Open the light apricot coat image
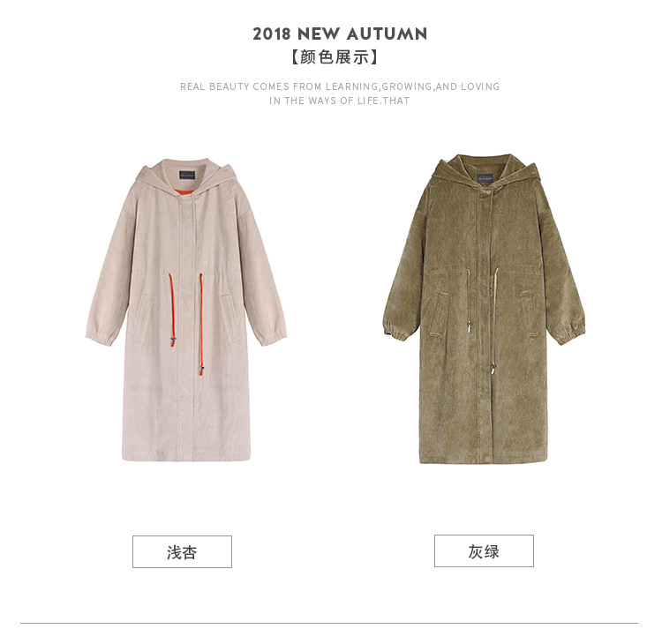The image size is (662, 644). coord(186,310)
